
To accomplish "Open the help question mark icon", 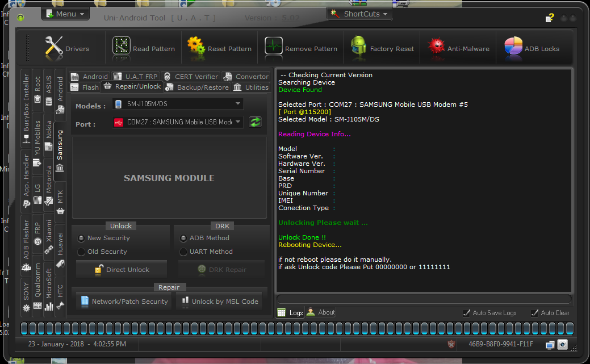I will 550,18.
